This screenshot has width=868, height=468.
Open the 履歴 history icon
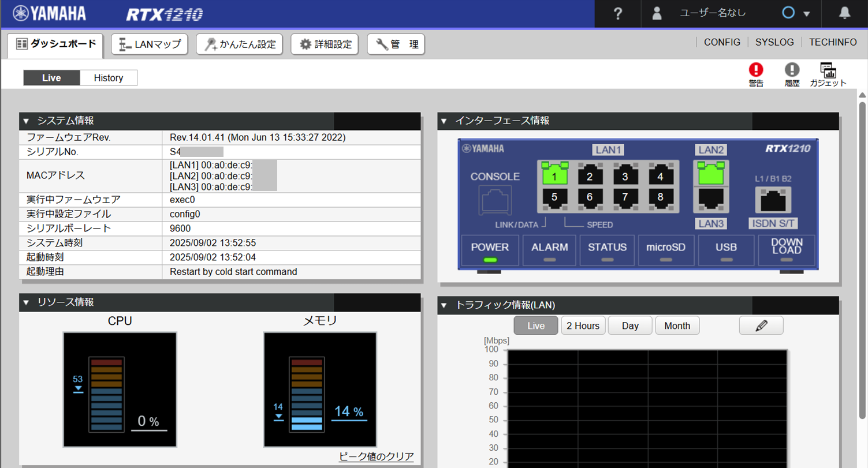point(792,70)
